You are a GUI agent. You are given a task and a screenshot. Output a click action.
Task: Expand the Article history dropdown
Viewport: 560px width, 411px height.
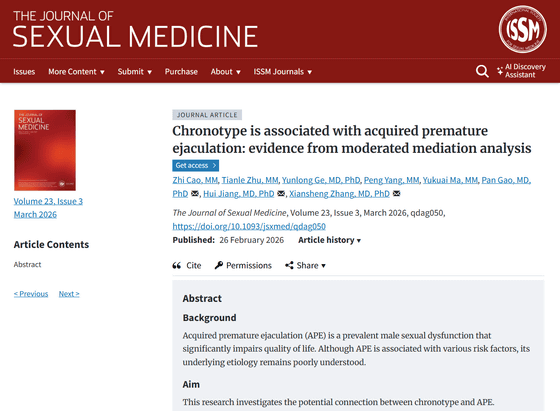click(330, 240)
